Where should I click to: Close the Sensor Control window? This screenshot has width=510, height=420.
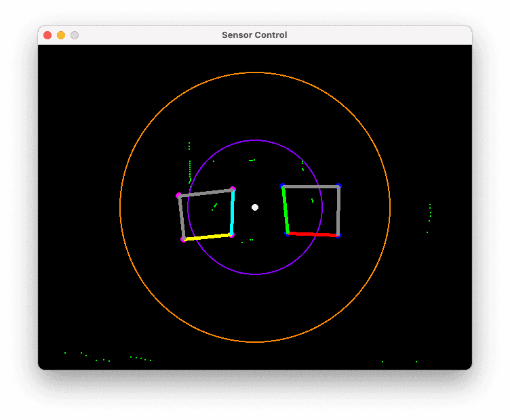47,35
